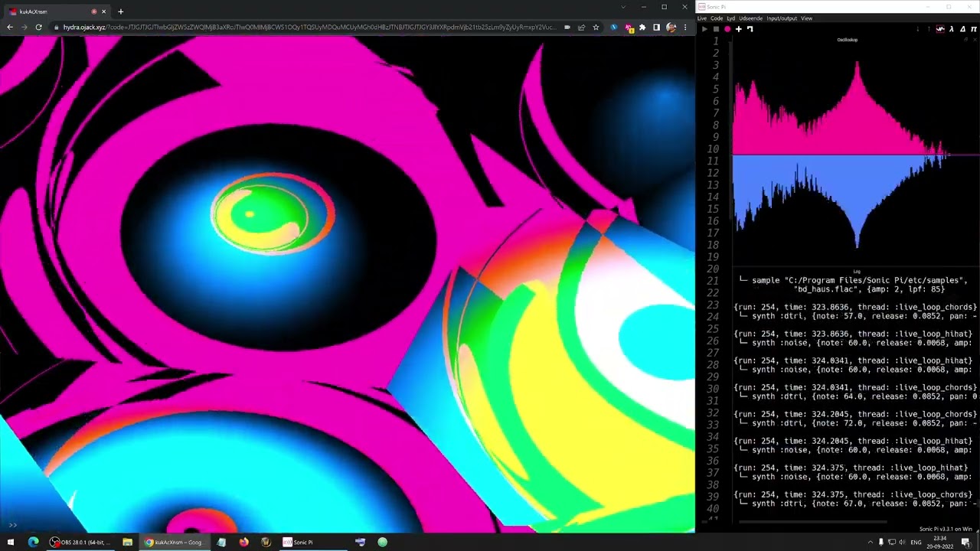The image size is (980, 551).
Task: Open the Windows Start menu
Action: (x=11, y=543)
